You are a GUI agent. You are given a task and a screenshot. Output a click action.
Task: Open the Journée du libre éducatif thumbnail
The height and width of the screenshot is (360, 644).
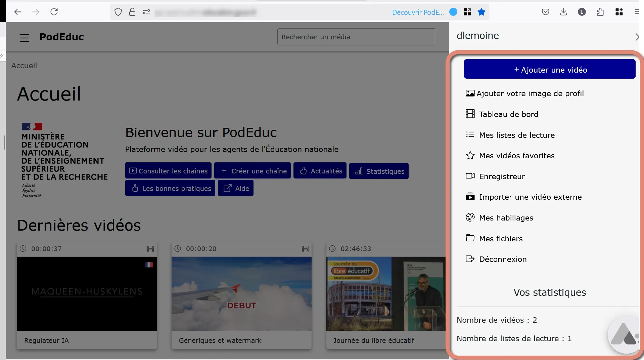(386, 294)
